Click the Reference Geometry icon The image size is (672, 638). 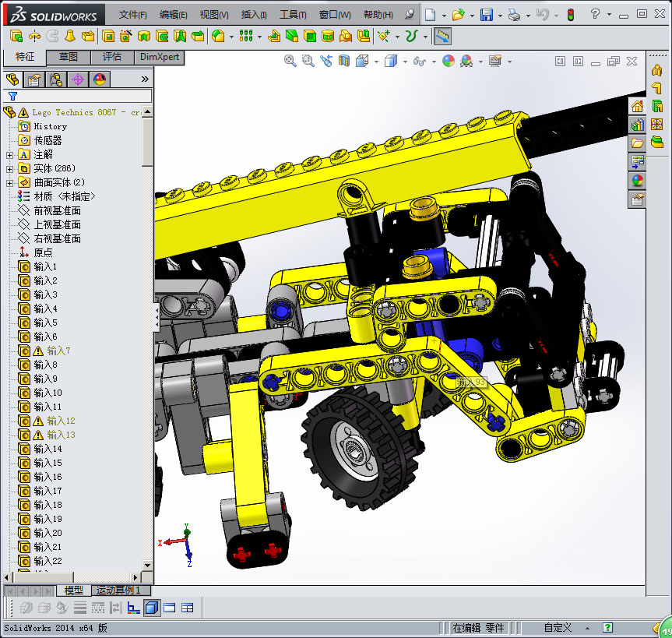coord(384,37)
